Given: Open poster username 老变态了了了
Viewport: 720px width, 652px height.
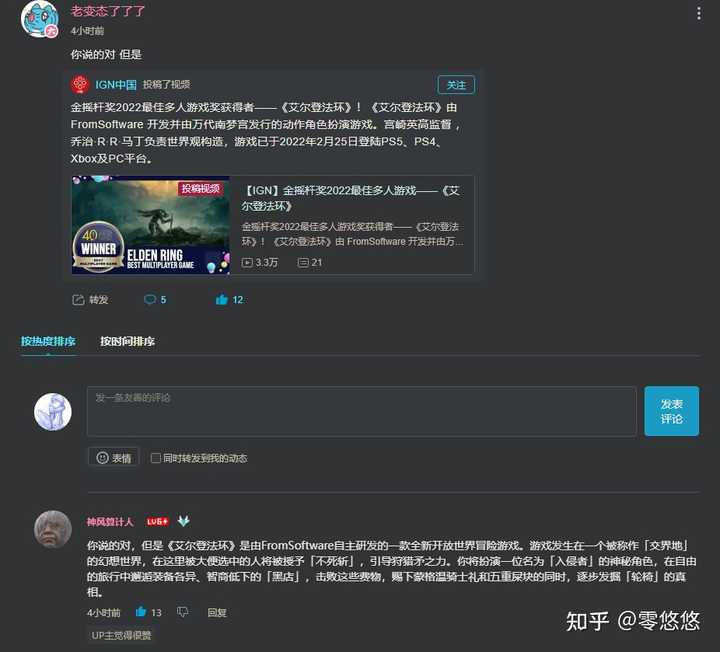Looking at the screenshot, I should [x=108, y=11].
